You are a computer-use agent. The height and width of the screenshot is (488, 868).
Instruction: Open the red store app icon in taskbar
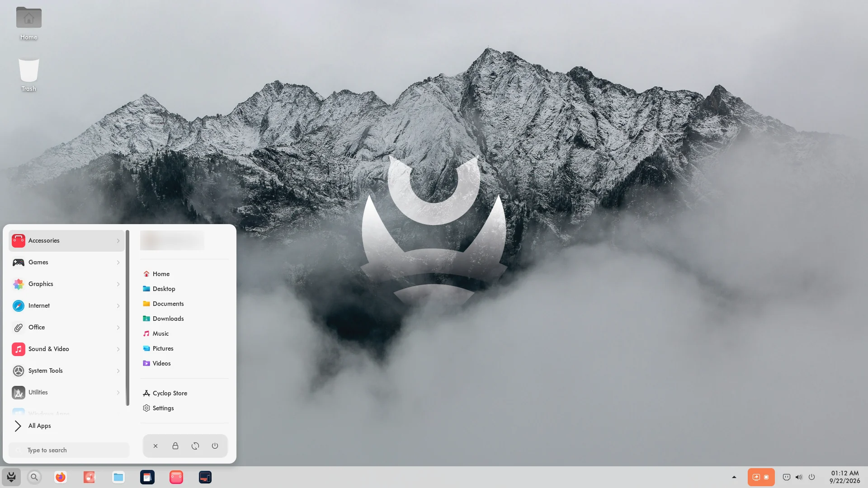176,477
